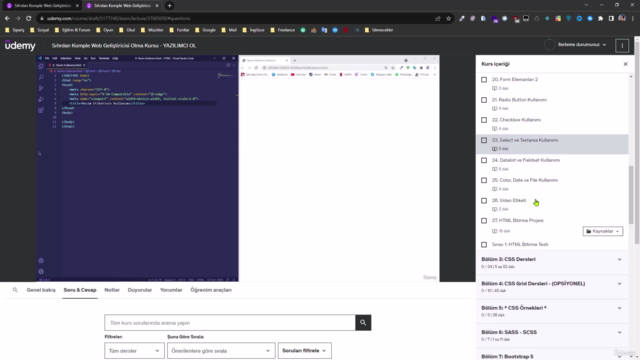This screenshot has height=360, width=640.
Task: Reload the page with refresh icon
Action: coord(29,18)
